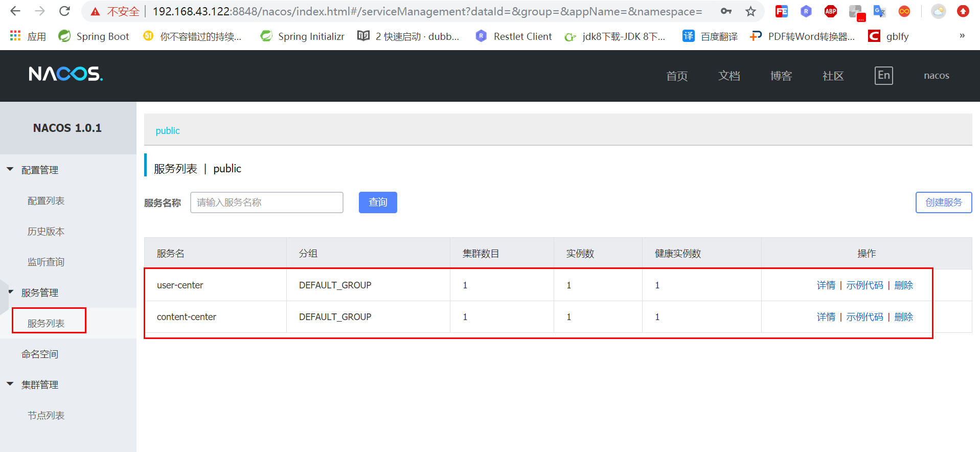Open the 首页 header menu
The width and height of the screenshot is (980, 452).
(677, 76)
